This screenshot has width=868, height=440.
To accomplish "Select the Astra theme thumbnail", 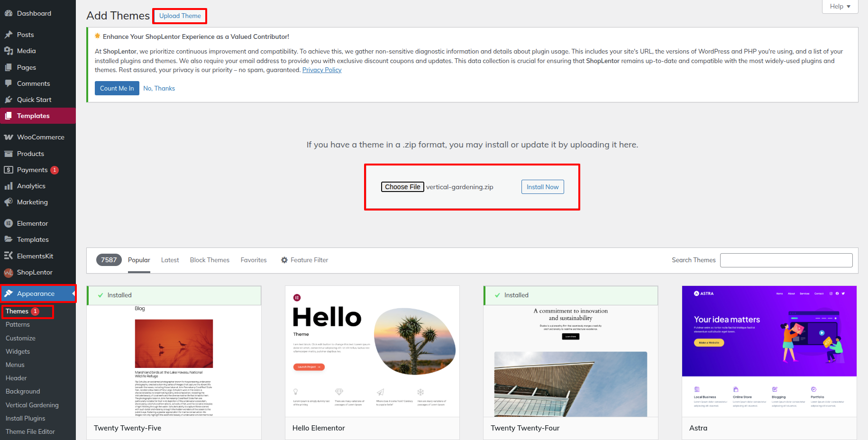I will click(x=769, y=351).
